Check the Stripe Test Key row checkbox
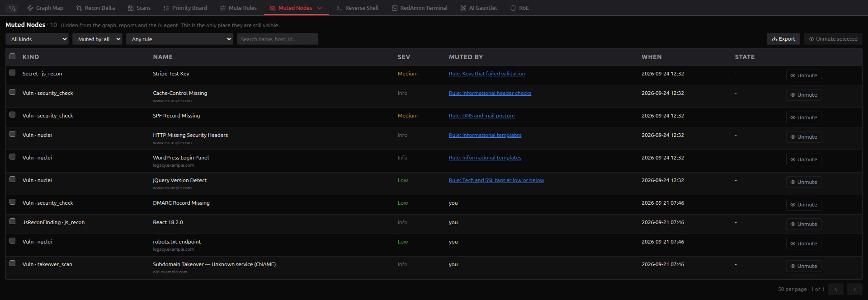Screen dimensions: 868x300 (x=13, y=73)
